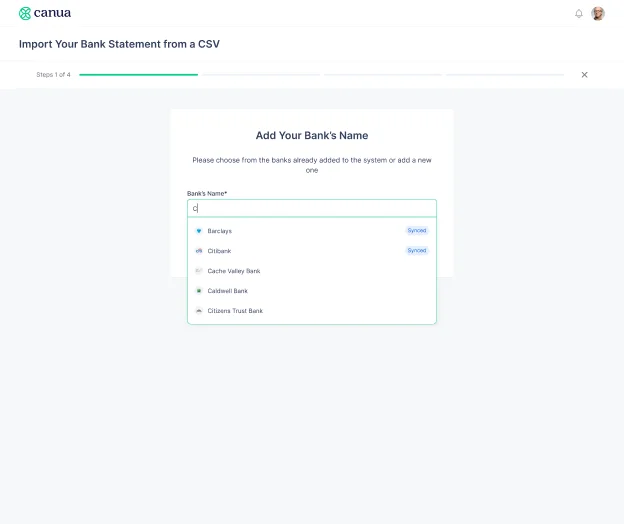
Task: Click the Canua logo
Action: [45, 13]
